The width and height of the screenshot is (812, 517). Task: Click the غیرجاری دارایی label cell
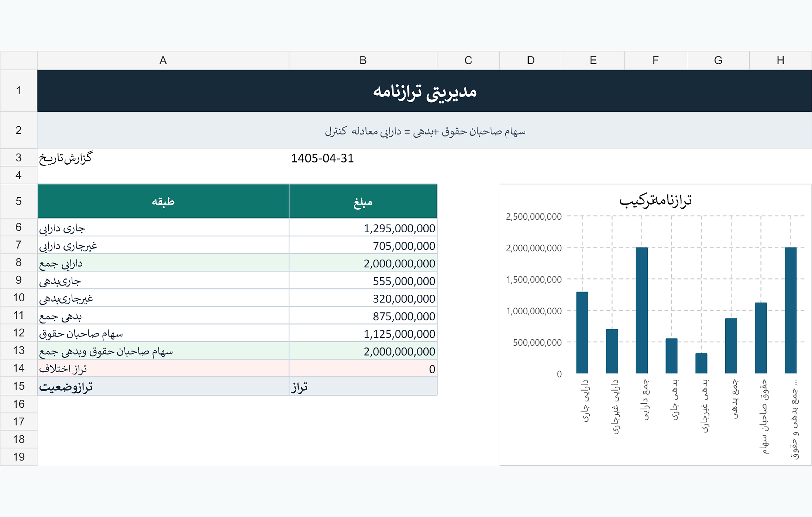(x=163, y=245)
